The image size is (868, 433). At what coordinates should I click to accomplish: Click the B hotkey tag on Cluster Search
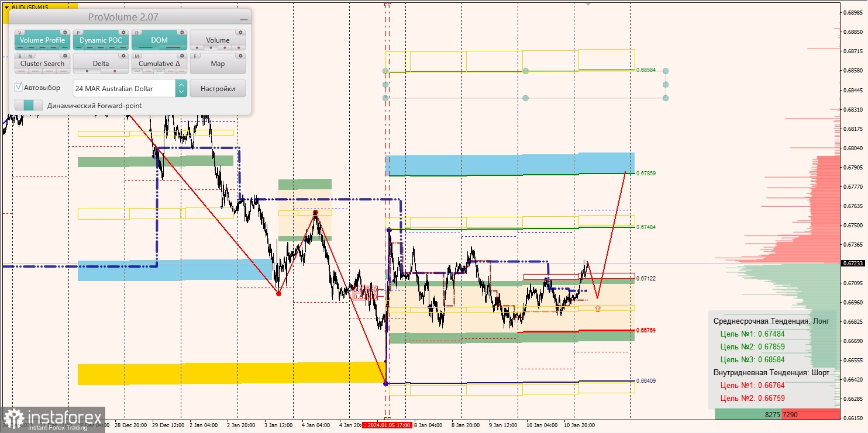point(20,56)
